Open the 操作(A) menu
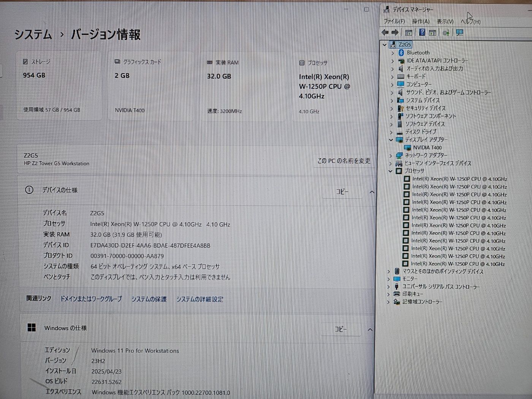Image resolution: width=532 pixels, height=399 pixels. pyautogui.click(x=420, y=21)
